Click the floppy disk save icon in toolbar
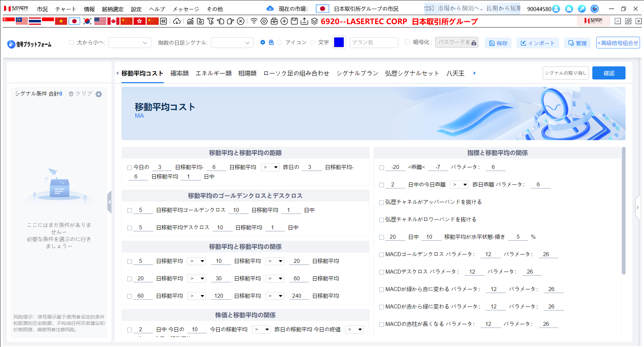 click(x=294, y=21)
